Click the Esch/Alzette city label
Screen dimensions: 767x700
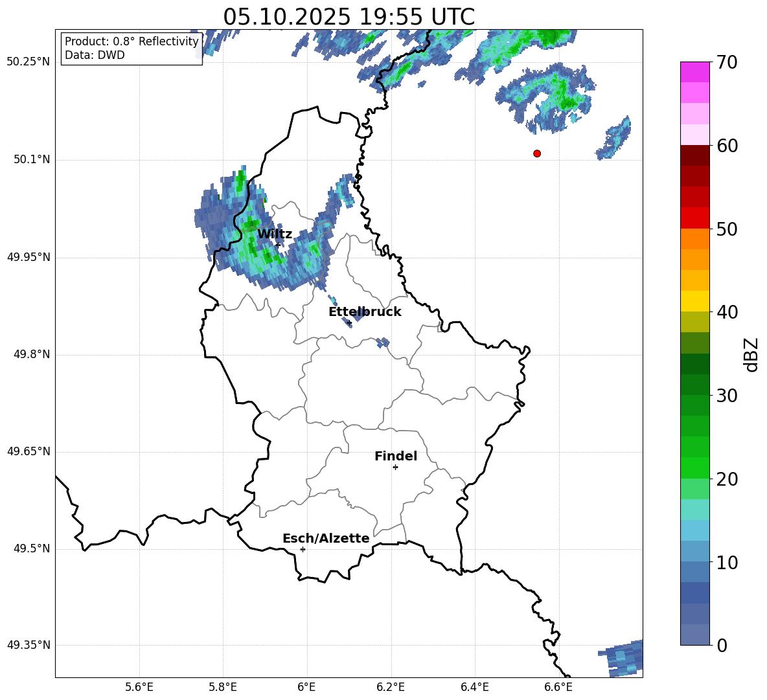(x=326, y=538)
